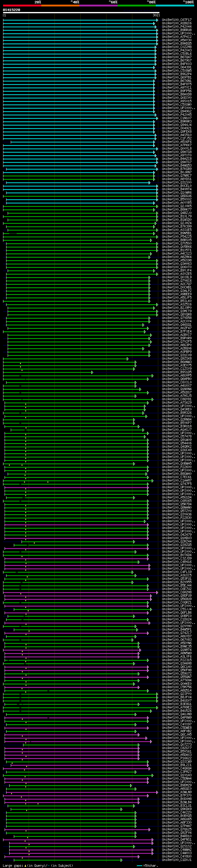Select hit label UniRef100_P22315
This screenshot has width=197, height=868.
point(177,660)
